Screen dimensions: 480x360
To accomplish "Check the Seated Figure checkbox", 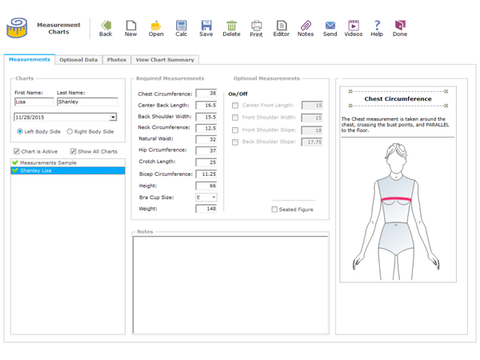I will 275,209.
